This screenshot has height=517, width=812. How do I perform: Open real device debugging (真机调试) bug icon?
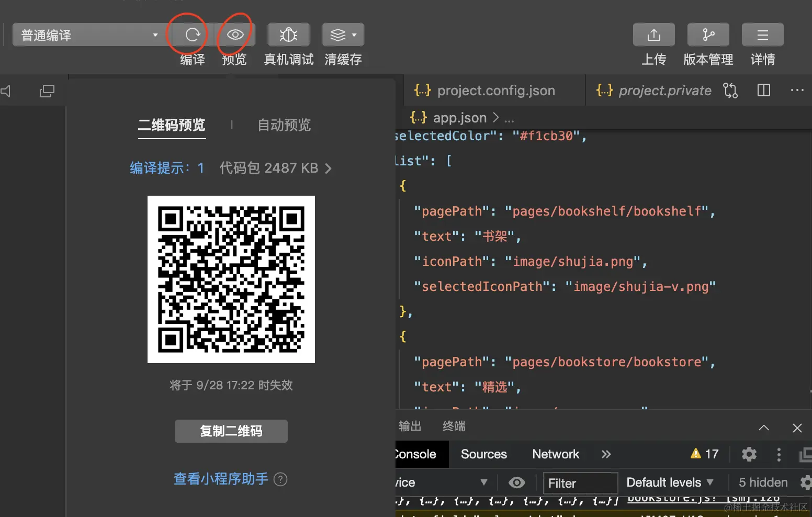click(x=289, y=35)
